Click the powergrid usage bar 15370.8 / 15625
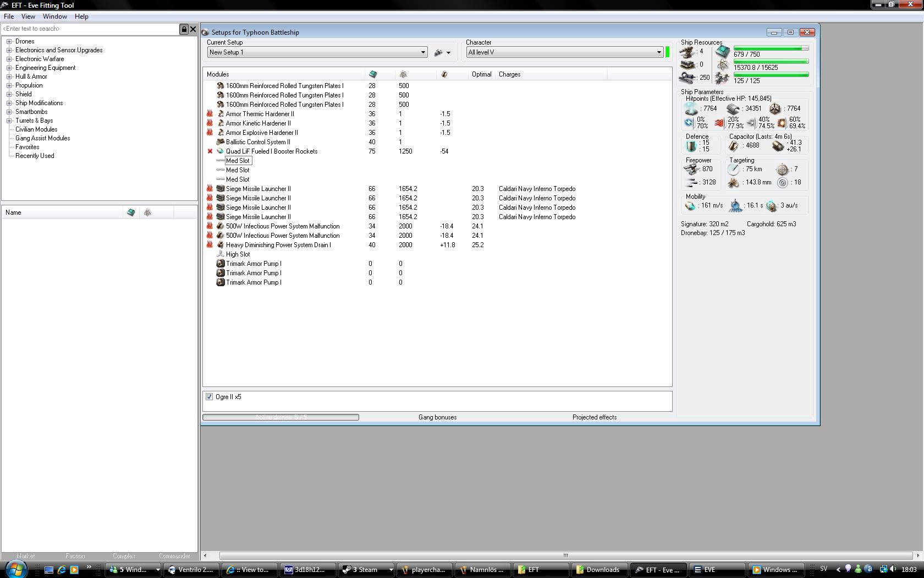 click(x=771, y=62)
